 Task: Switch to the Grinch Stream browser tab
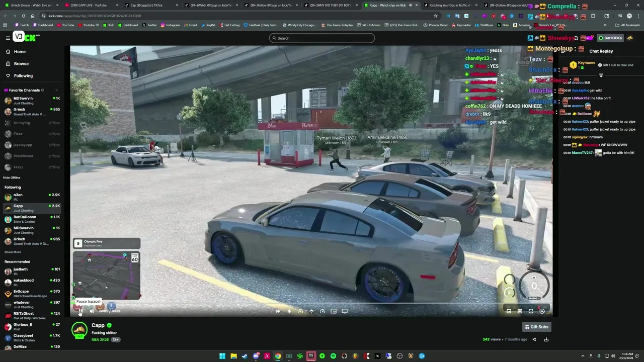coord(31,5)
